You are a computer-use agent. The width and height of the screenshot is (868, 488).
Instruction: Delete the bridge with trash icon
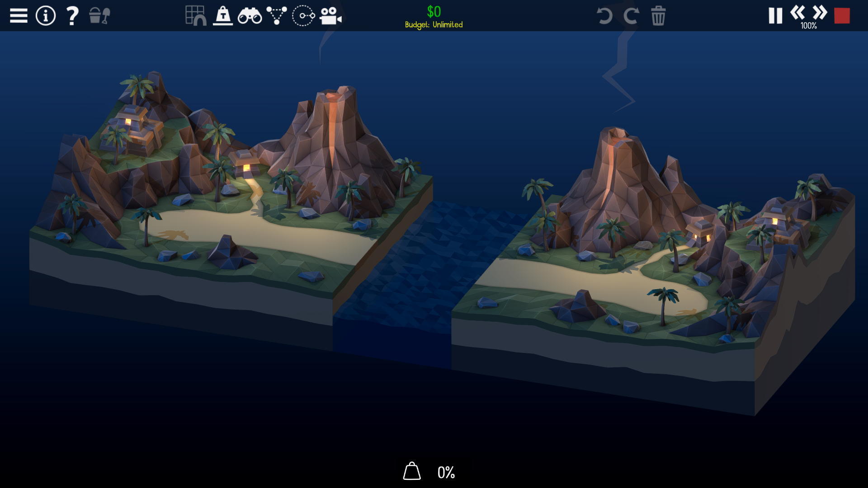tap(658, 16)
